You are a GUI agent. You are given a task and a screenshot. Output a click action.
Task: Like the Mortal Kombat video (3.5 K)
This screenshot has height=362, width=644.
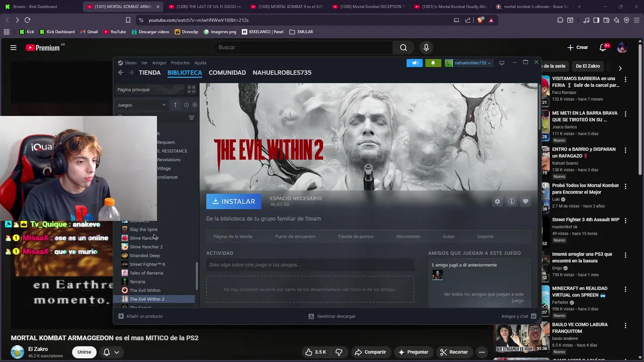(315, 352)
